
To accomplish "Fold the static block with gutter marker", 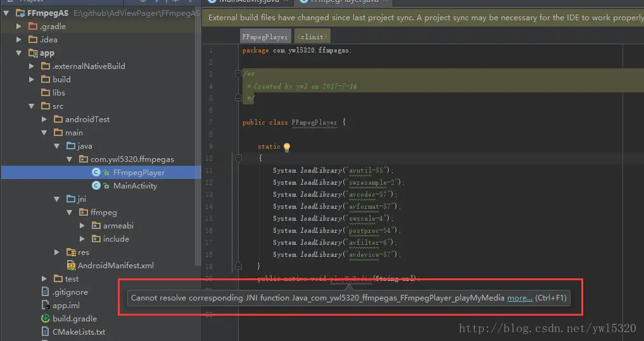I will 238,158.
